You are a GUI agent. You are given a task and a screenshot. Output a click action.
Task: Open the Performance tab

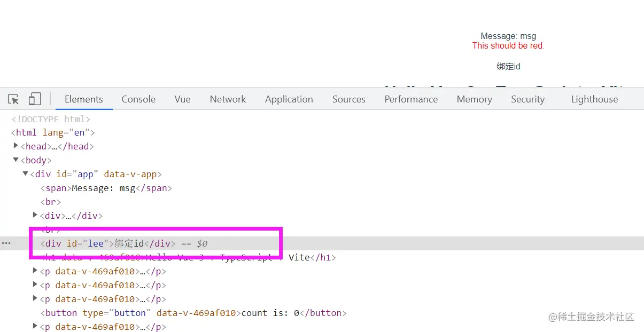click(411, 99)
